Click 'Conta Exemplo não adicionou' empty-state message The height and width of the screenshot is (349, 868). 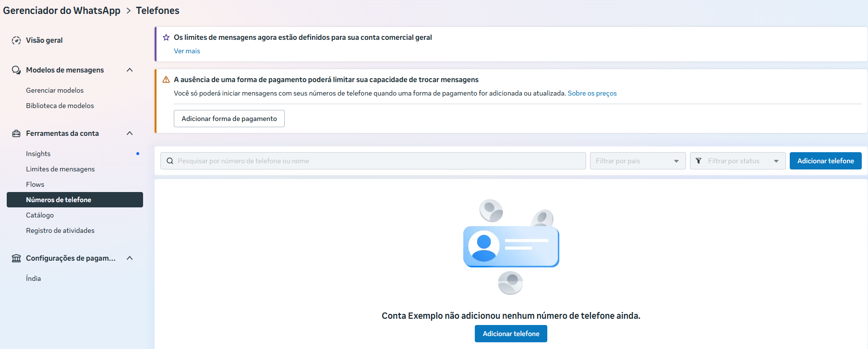click(511, 315)
